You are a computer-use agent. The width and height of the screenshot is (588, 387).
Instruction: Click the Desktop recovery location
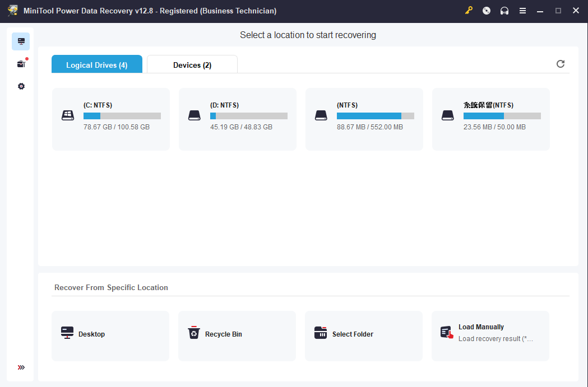(110, 335)
